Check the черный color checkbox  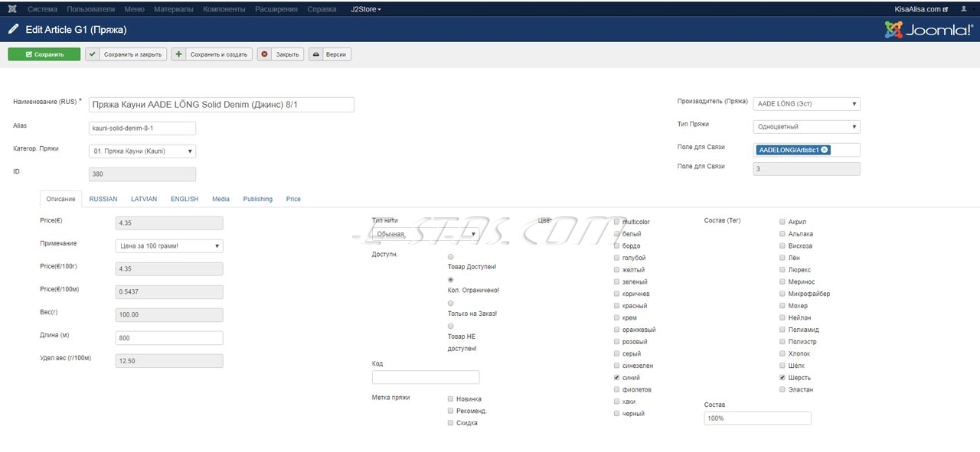tap(617, 414)
